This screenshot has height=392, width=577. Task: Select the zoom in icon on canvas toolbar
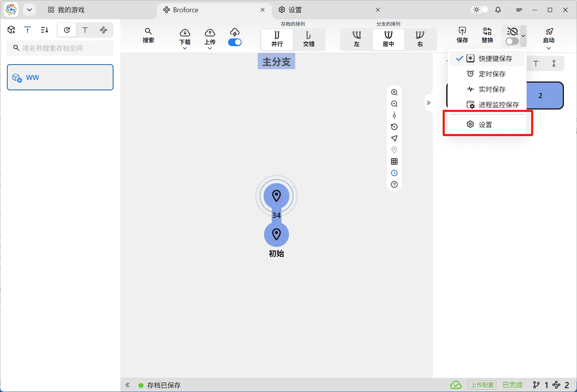(x=394, y=92)
